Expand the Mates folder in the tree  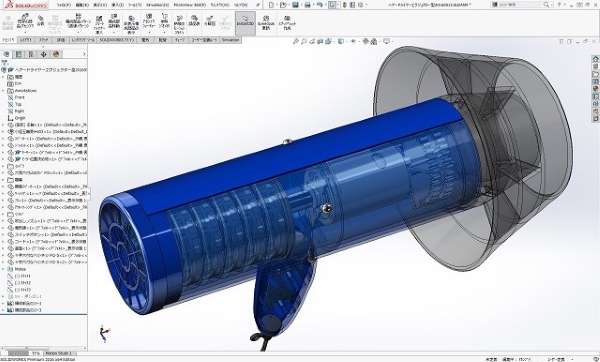(x=3, y=269)
